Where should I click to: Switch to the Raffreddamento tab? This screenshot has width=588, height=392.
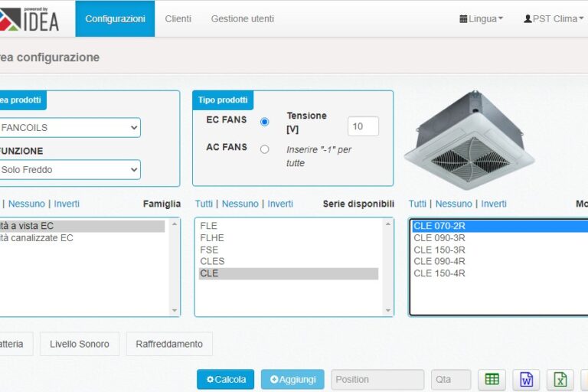(x=169, y=344)
